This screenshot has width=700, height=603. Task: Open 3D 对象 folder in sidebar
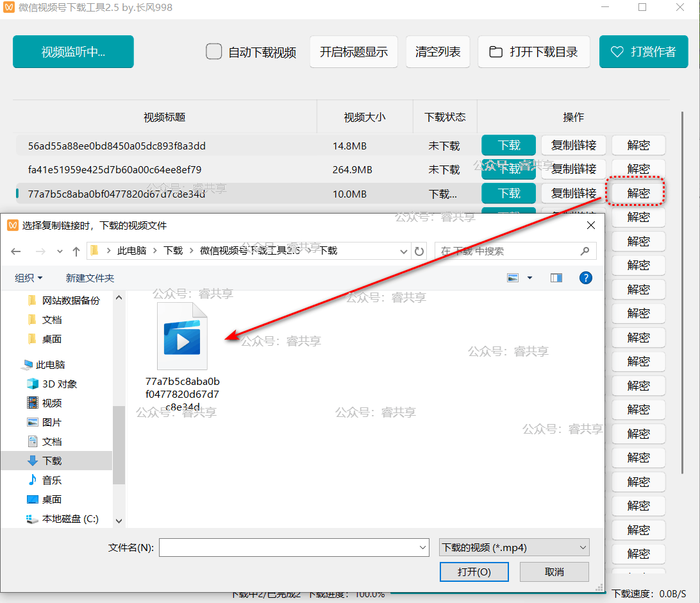click(59, 384)
